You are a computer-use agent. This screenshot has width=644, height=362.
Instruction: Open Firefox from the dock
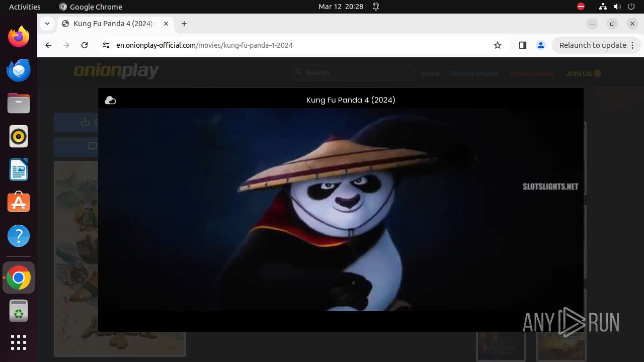[19, 37]
